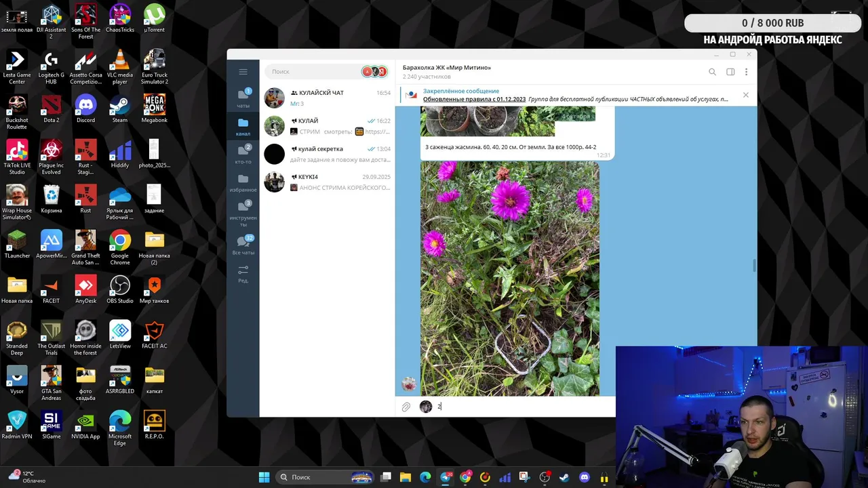
Task: Click the sender avatar beside flower photo
Action: pos(409,384)
